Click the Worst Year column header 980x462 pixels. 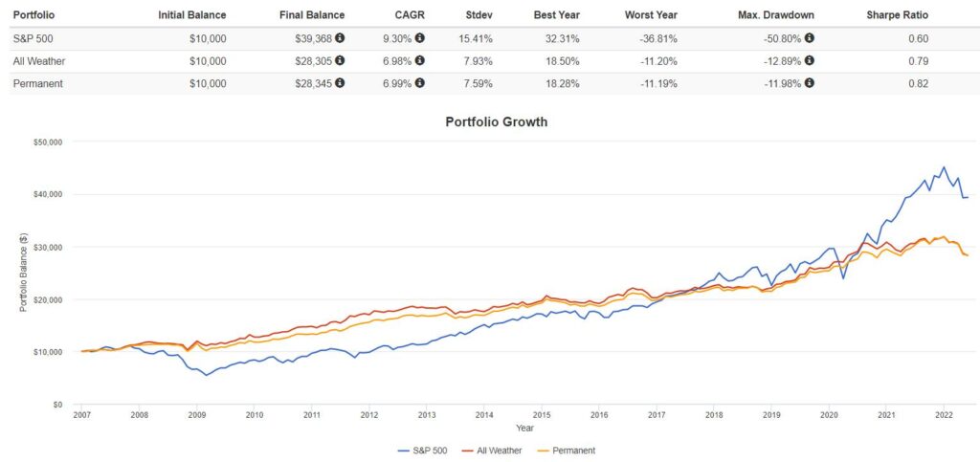click(x=651, y=15)
